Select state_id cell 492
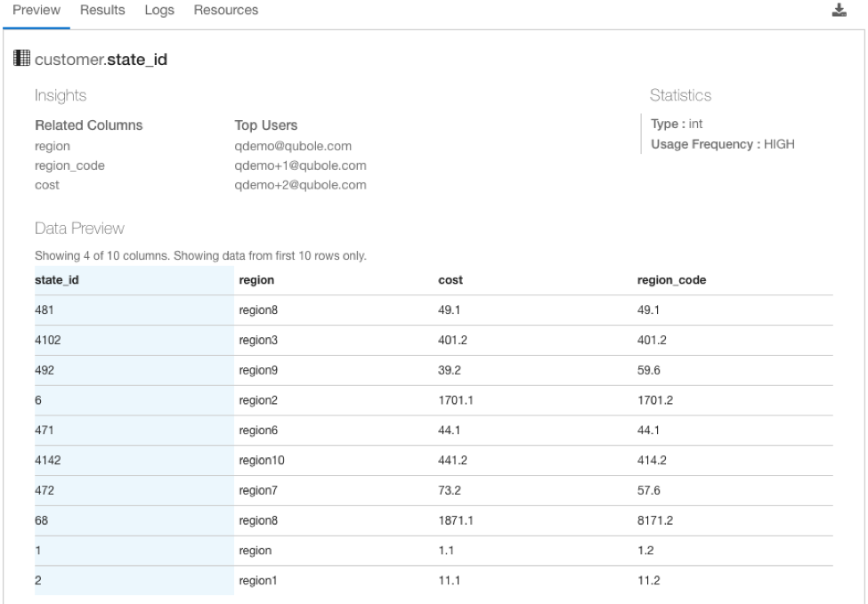The height and width of the screenshot is (604, 868). 45,370
